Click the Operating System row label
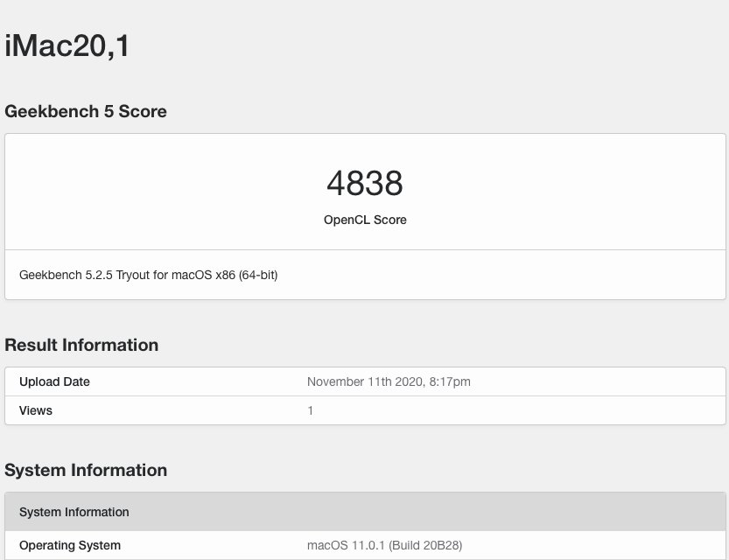This screenshot has height=560, width=729. point(70,545)
